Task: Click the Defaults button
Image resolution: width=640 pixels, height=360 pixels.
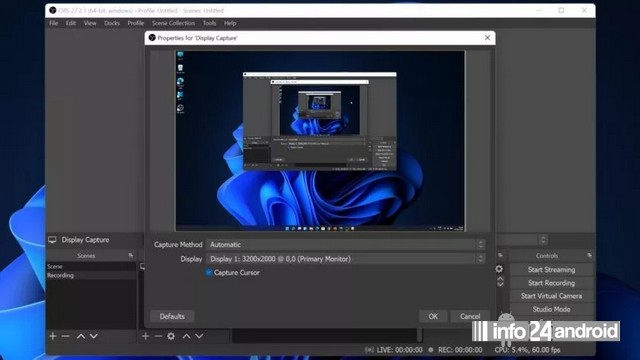Action: coord(172,316)
